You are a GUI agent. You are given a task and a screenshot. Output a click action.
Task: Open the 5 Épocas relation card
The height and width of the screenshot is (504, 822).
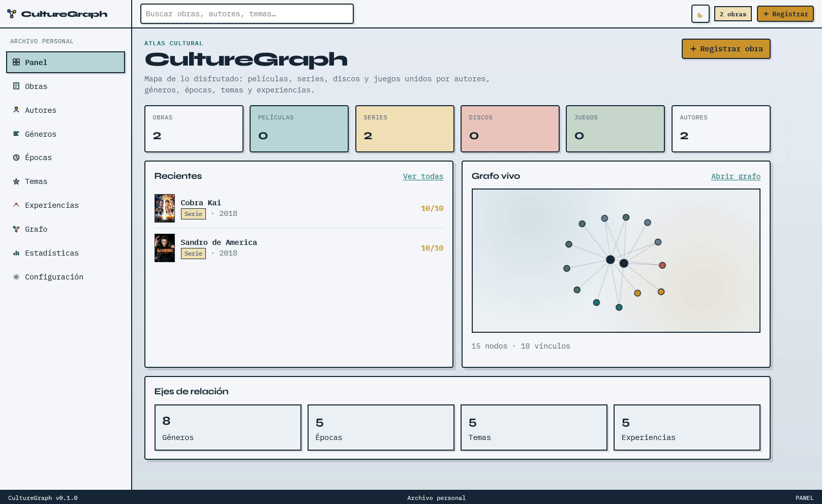point(381,427)
